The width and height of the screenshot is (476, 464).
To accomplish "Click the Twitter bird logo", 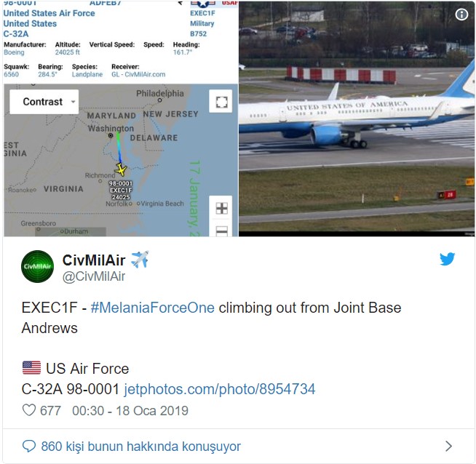I will (x=447, y=259).
